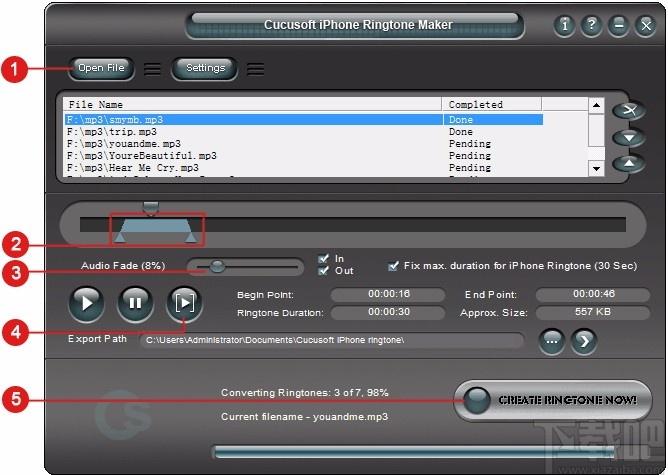Disable Fix max. duration for iPhone Ringtone
The image size is (668, 475).
pyautogui.click(x=394, y=266)
